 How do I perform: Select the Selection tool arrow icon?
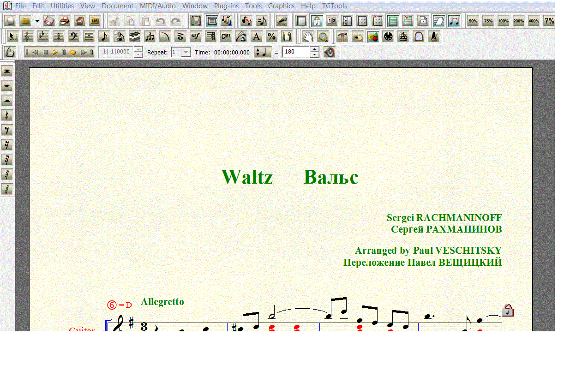[13, 36]
